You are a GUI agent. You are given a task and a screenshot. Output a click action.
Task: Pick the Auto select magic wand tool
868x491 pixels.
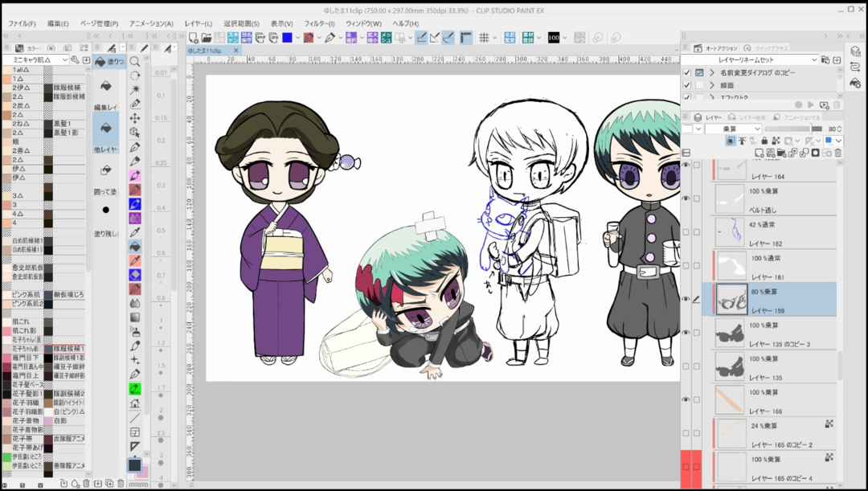click(135, 90)
